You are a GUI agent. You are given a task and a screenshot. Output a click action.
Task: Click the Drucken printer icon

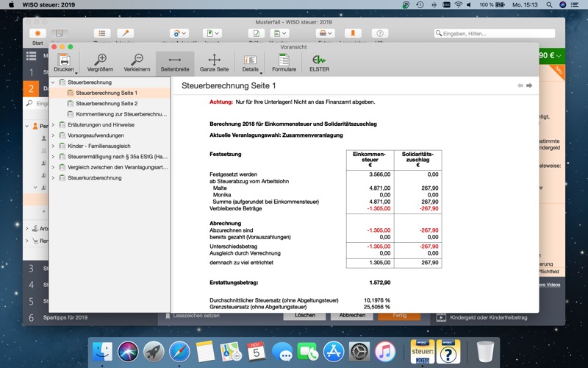point(64,60)
